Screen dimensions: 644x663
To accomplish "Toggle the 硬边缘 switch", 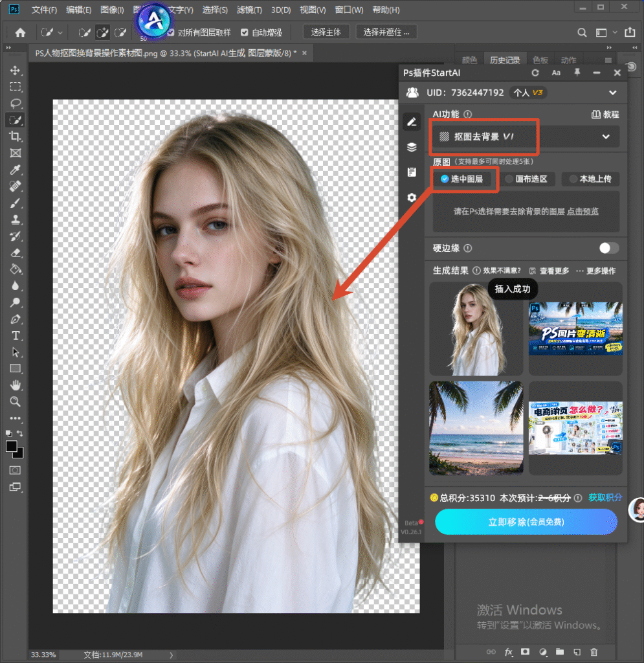I will (609, 248).
